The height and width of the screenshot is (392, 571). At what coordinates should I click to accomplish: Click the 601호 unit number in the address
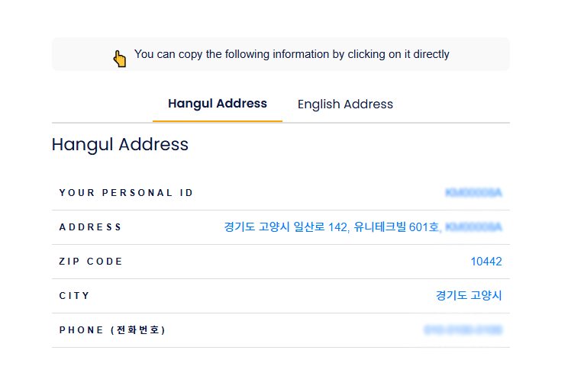pyautogui.click(x=425, y=227)
